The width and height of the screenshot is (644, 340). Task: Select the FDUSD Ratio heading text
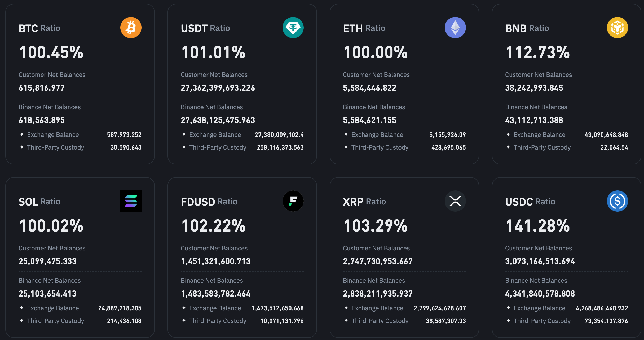(209, 202)
